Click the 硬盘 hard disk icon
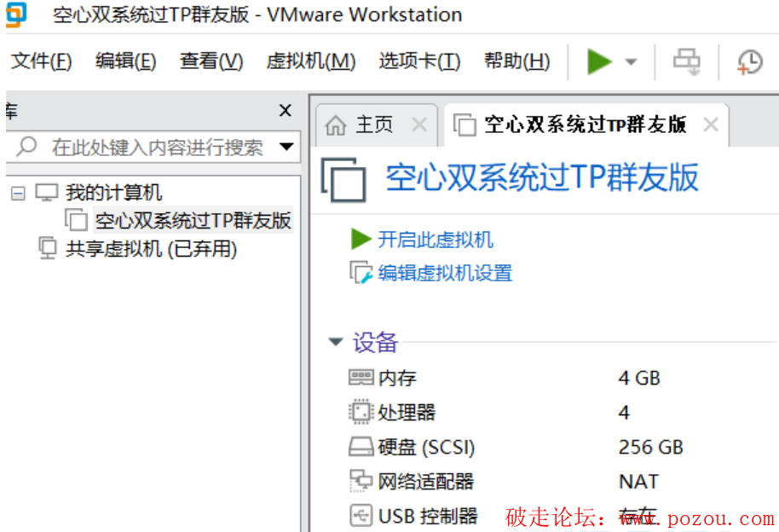 point(361,447)
